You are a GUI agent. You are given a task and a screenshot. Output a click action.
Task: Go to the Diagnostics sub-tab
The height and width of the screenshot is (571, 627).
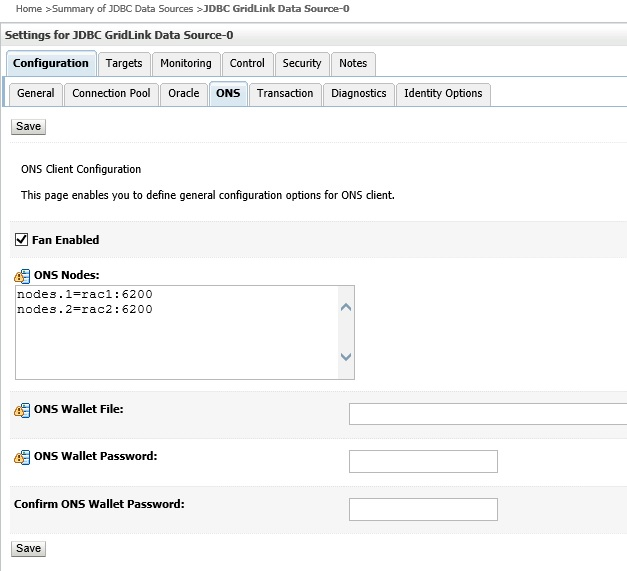(x=359, y=93)
